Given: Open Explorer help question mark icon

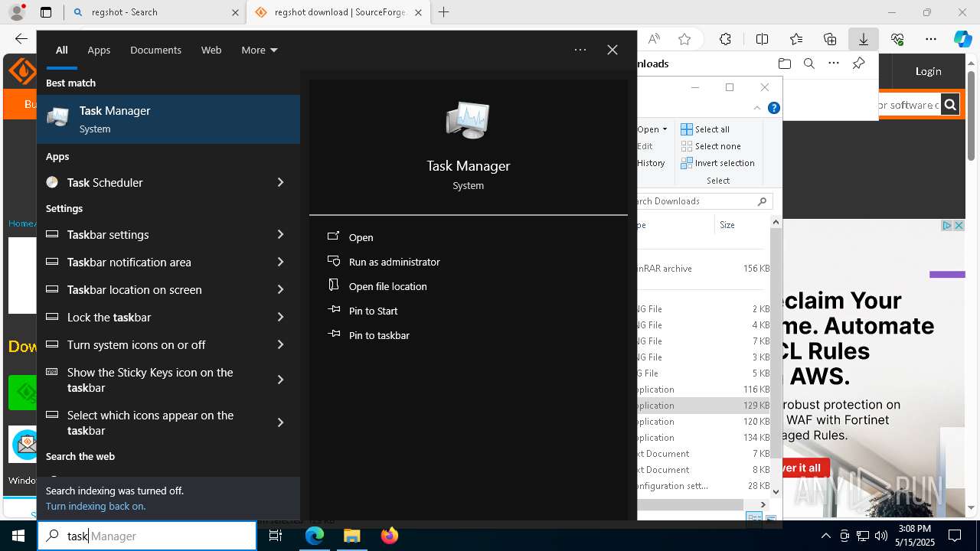Looking at the screenshot, I should 774,108.
